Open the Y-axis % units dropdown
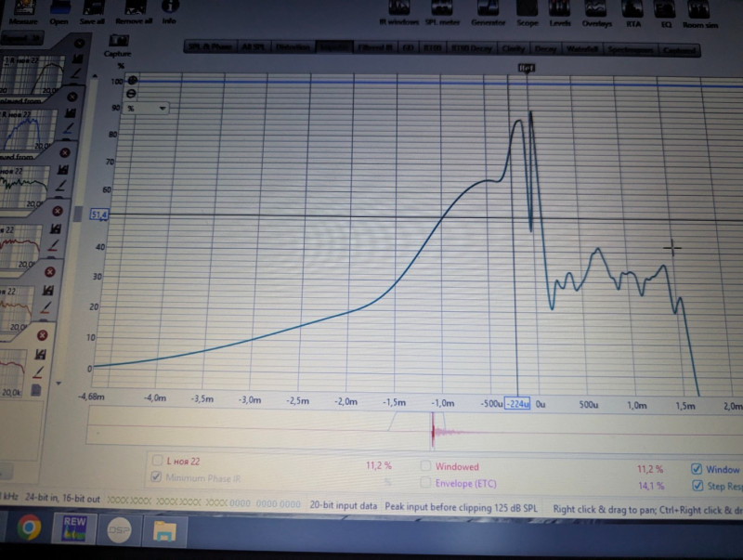Screen dimensions: 743x560 pos(149,108)
